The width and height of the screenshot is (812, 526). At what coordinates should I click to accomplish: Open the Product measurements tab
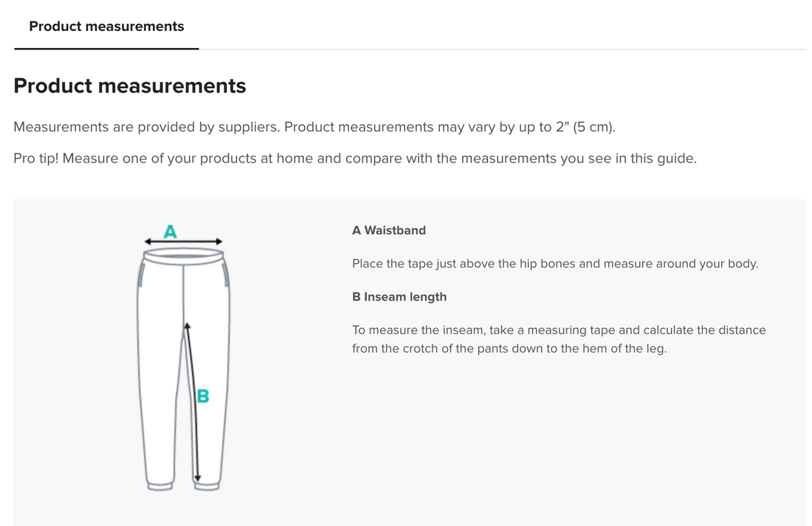coord(106,27)
